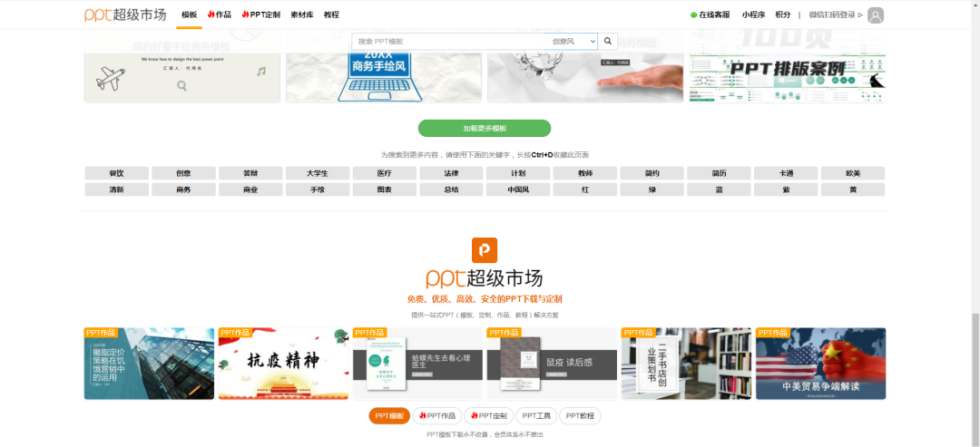Select the 答辩 keyword tag
Viewport: 980px width, 447px height.
coord(250,173)
